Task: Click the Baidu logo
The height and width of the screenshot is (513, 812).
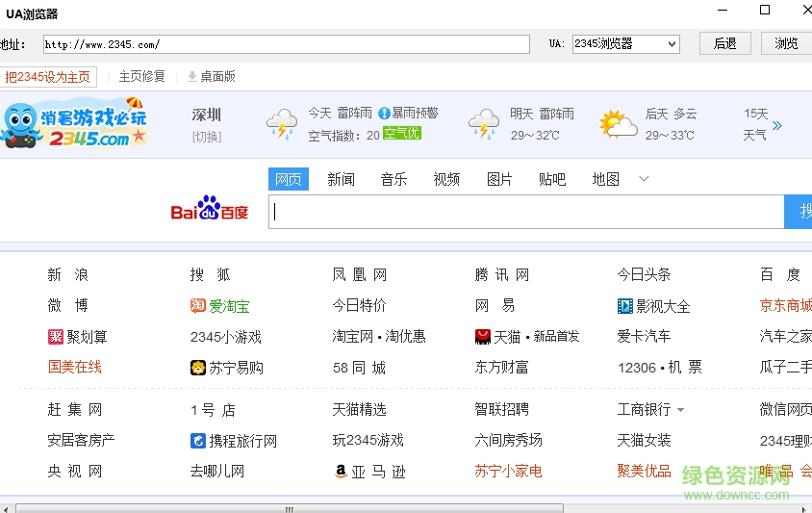Action: point(210,208)
